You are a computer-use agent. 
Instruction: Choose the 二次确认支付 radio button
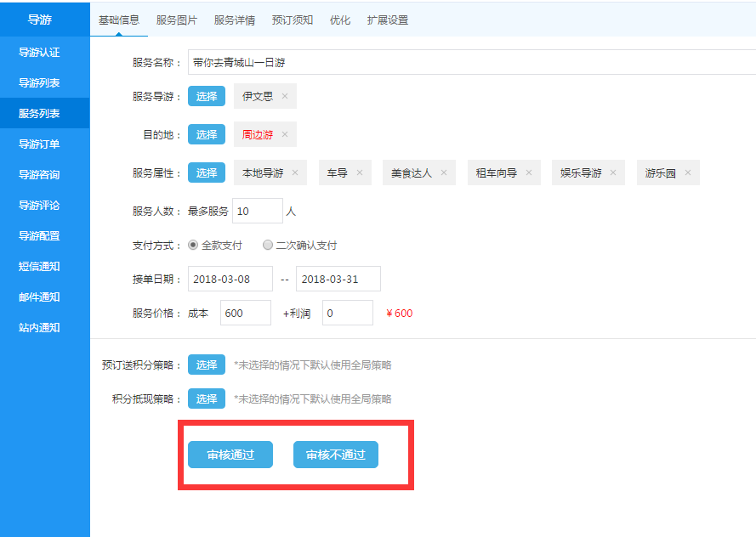click(x=268, y=246)
